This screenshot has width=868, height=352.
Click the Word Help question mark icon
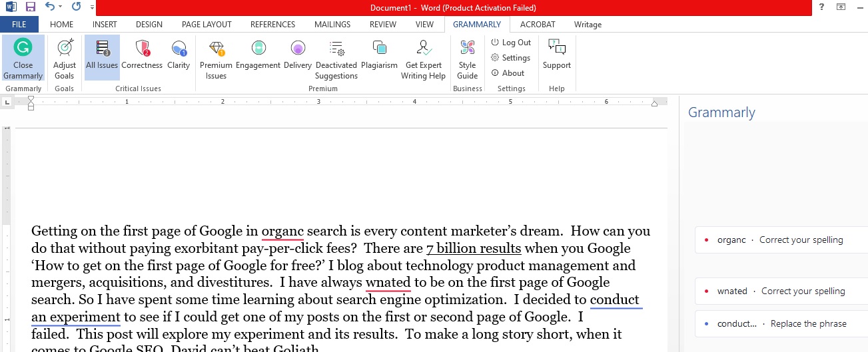pyautogui.click(x=822, y=7)
